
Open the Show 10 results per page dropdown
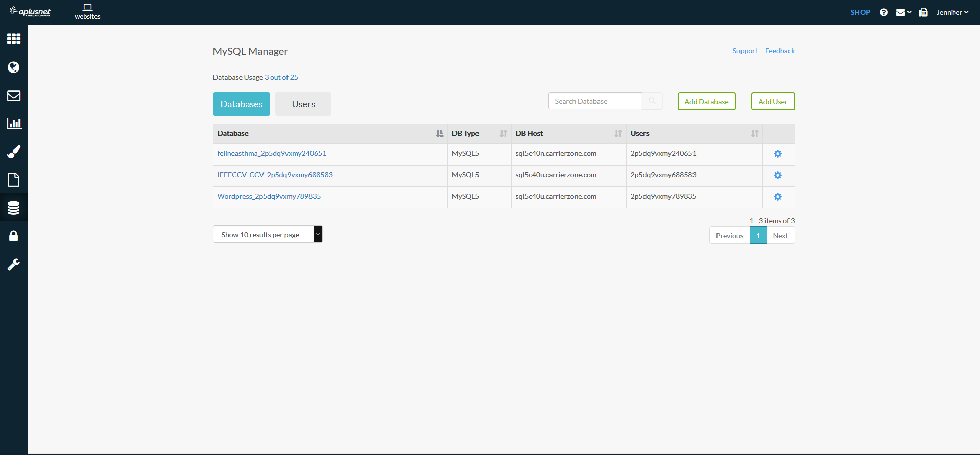point(267,235)
